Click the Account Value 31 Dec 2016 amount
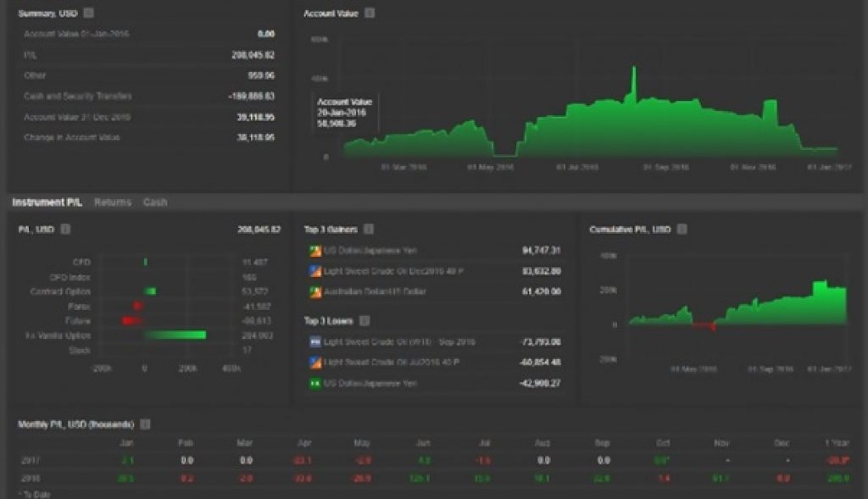868x499 pixels. click(256, 117)
